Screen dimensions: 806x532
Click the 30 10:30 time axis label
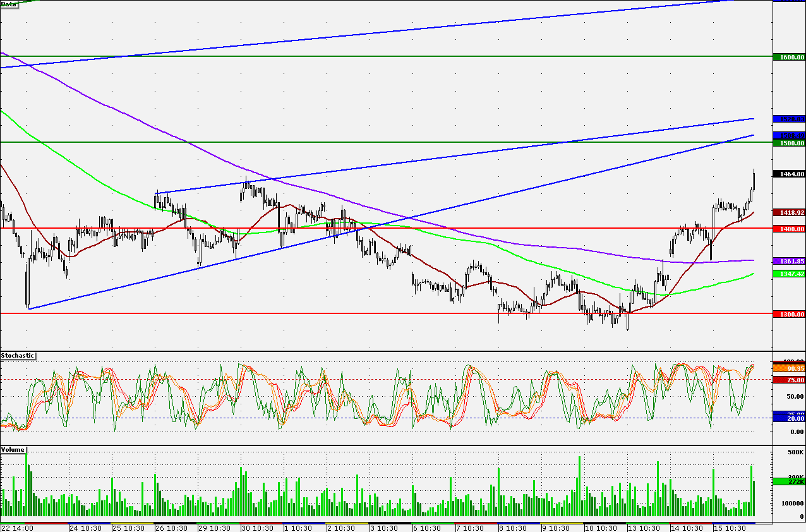pyautogui.click(x=256, y=528)
